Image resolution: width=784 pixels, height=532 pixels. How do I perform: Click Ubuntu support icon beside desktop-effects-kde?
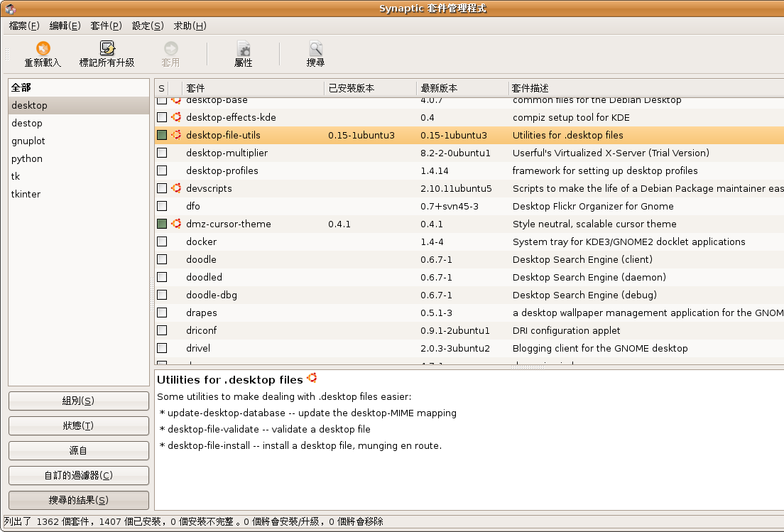(176, 117)
